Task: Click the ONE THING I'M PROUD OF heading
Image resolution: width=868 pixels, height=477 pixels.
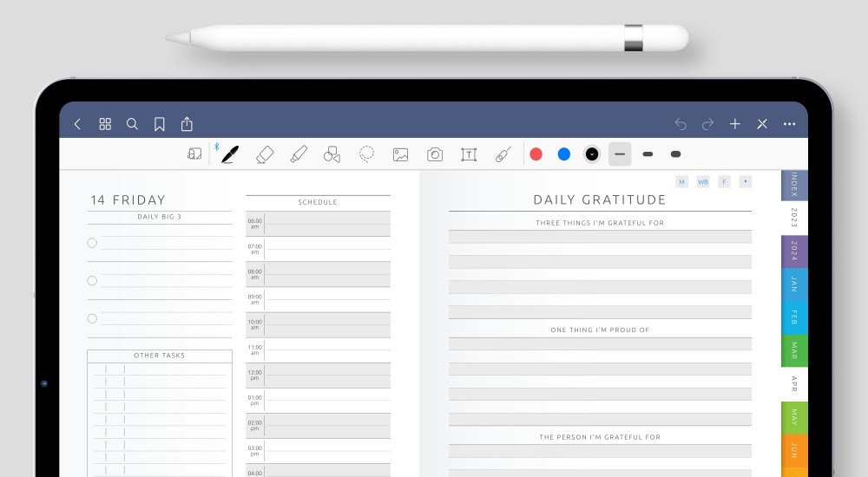Action: click(x=600, y=330)
